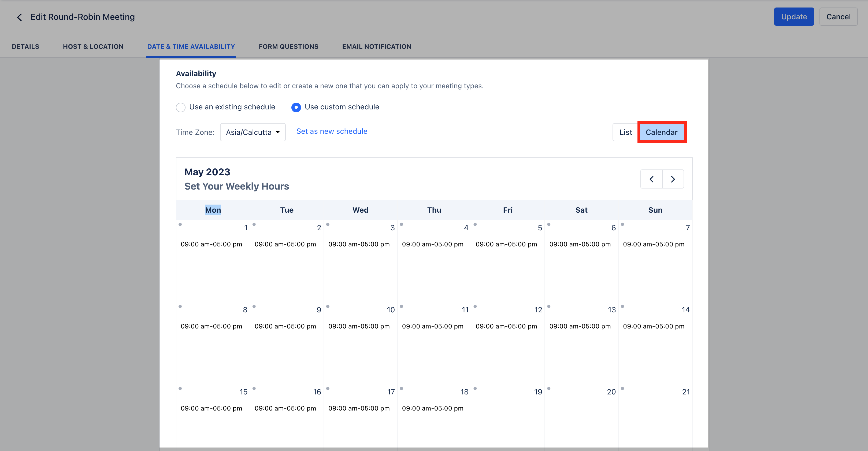Screen dimensions: 868x451
Task: Click Set as new schedule link
Action: tap(332, 131)
